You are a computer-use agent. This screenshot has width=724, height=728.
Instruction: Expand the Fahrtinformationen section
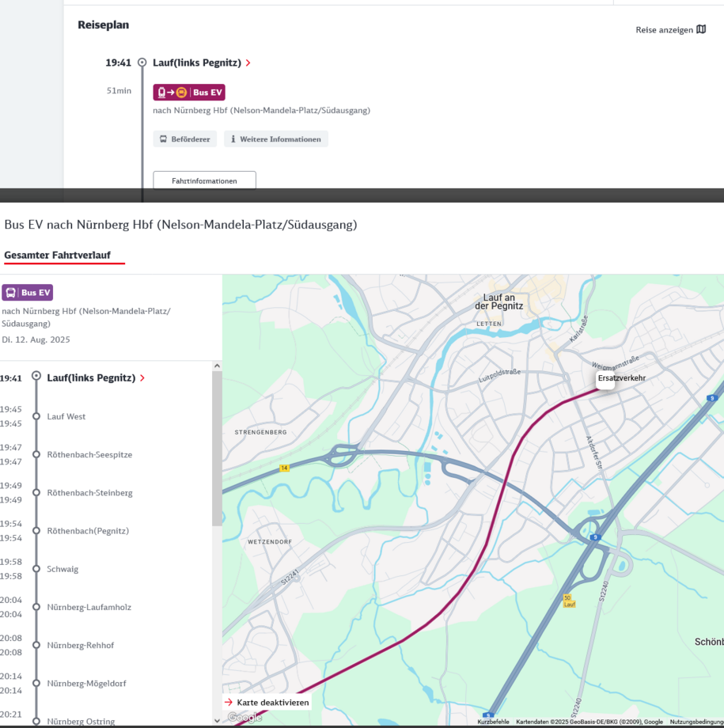point(204,181)
